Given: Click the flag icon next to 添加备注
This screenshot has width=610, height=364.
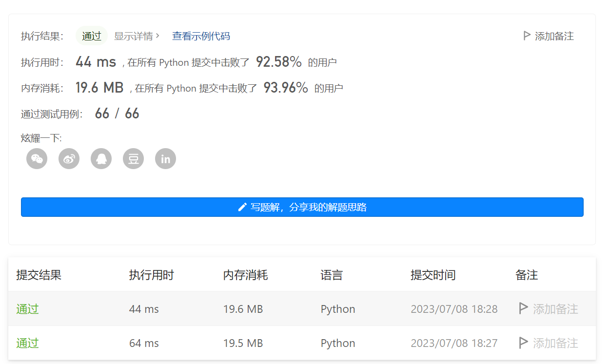Looking at the screenshot, I should [x=527, y=35].
